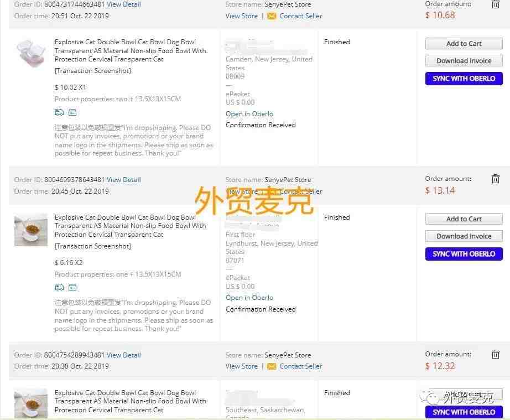Viewport: 510px width, 420px height.
Task: View Store link in the 20:51 order header
Action: tap(241, 16)
